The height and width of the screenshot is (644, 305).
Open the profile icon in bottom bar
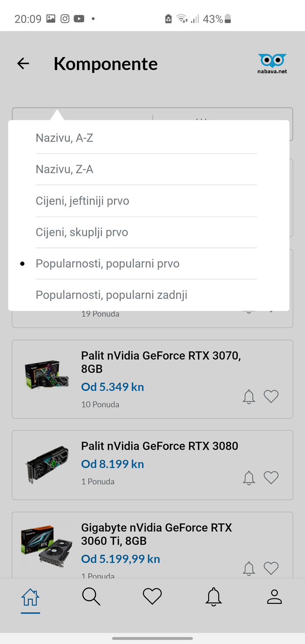274,597
